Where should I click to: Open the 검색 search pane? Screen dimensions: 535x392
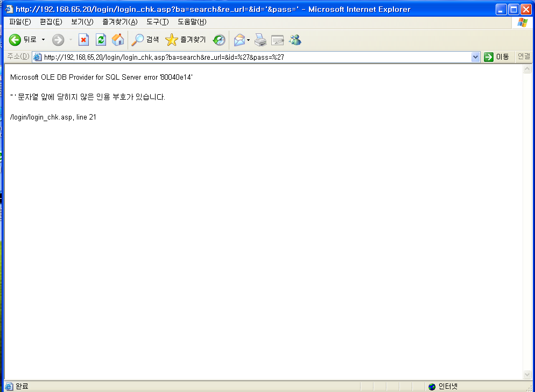tap(145, 40)
